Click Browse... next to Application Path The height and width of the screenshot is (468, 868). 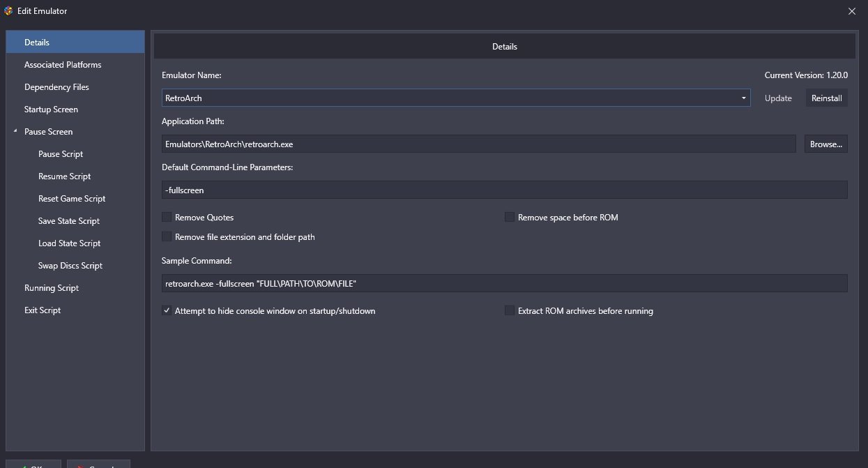827,144
